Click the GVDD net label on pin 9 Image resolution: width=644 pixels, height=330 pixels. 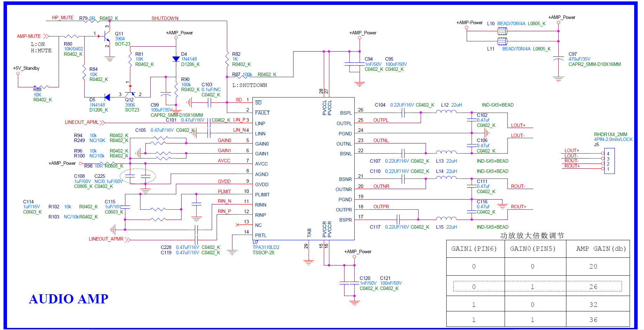(224, 181)
